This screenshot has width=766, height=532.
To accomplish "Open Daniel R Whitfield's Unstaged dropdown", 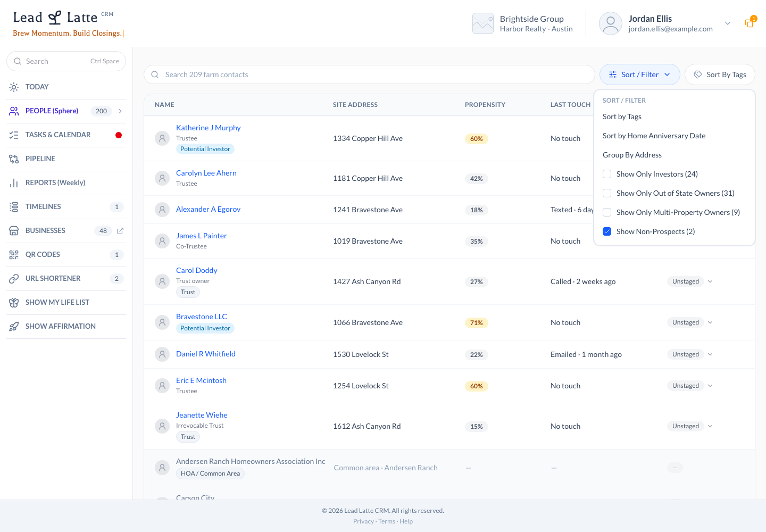I will 690,354.
